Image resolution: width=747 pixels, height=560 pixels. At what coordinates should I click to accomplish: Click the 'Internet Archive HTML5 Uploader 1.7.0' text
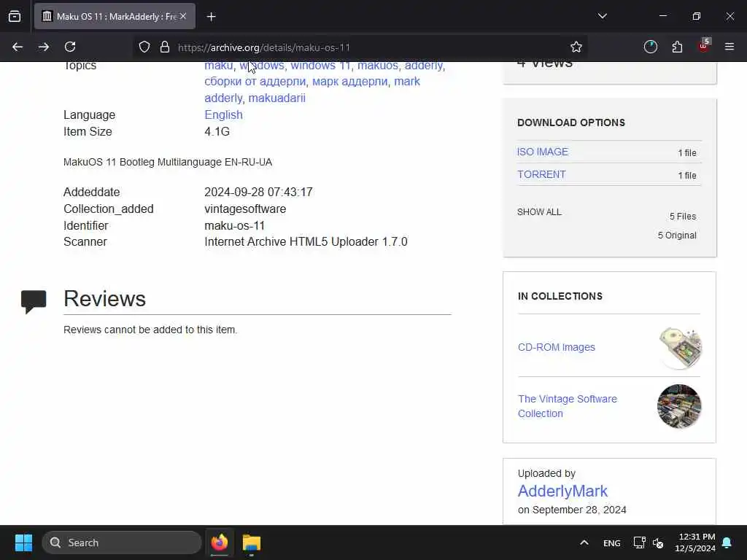(x=306, y=241)
